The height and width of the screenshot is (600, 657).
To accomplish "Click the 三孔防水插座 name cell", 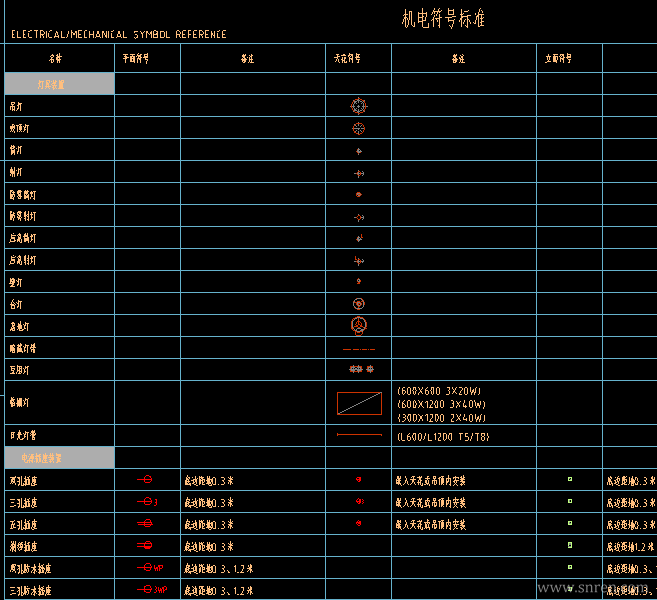I will pyautogui.click(x=59, y=590).
